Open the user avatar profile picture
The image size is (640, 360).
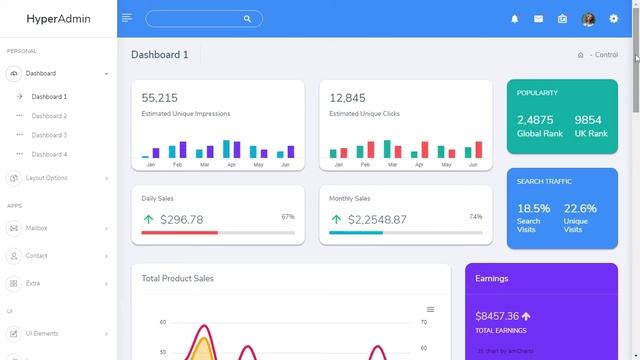pyautogui.click(x=588, y=19)
